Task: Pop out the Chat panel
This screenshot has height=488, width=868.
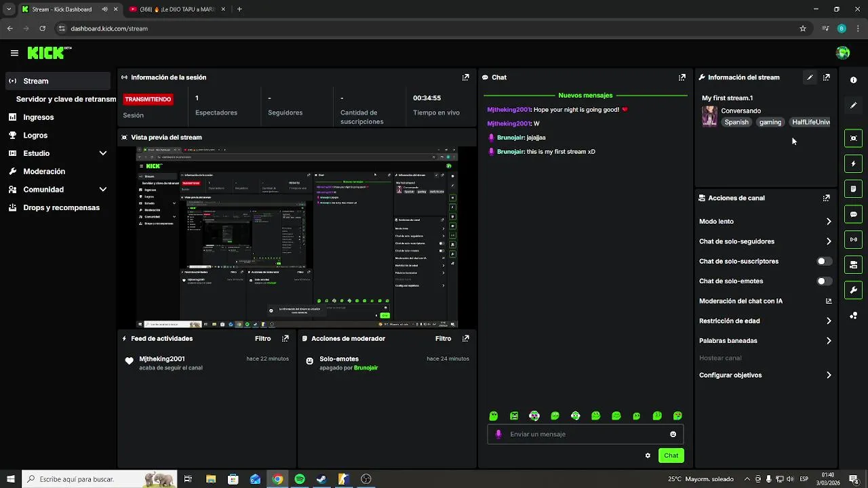Action: (x=682, y=77)
